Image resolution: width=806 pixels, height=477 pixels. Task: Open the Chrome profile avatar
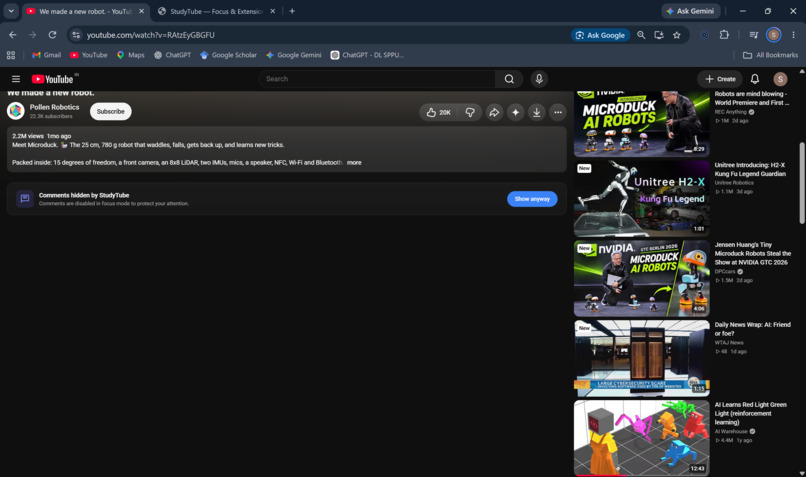[773, 35]
